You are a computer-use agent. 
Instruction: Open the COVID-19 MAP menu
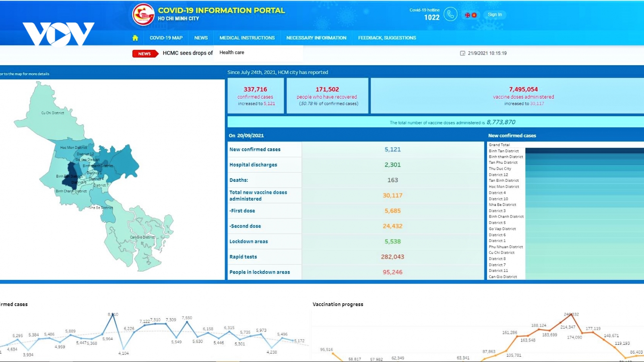166,38
